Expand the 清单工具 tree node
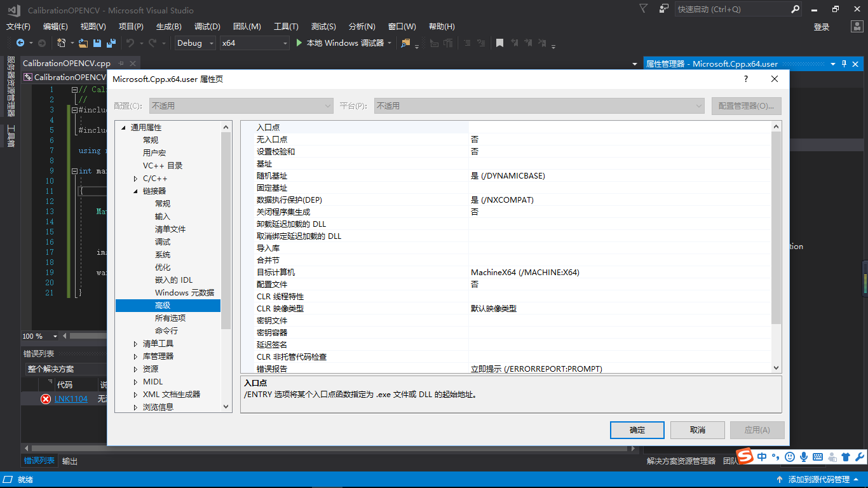 135,344
